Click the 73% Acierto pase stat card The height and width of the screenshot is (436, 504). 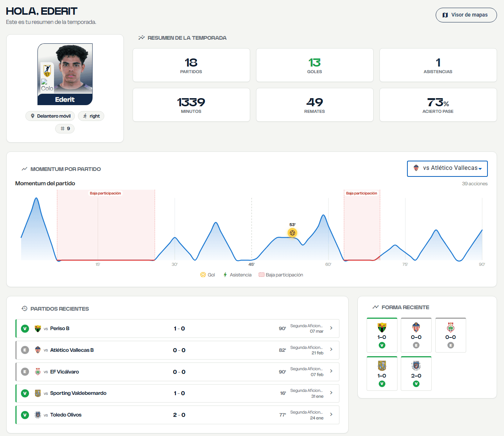[438, 105]
